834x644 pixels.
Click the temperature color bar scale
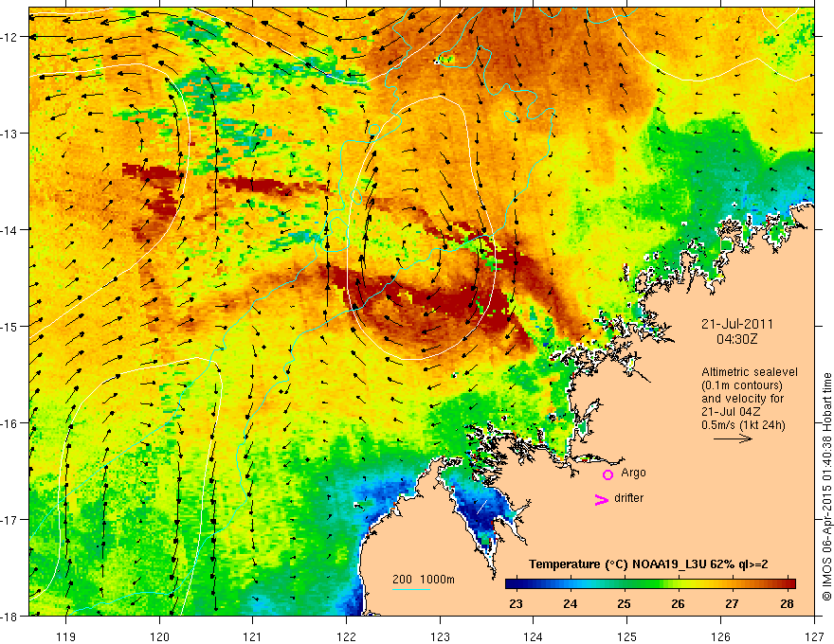tap(650, 584)
